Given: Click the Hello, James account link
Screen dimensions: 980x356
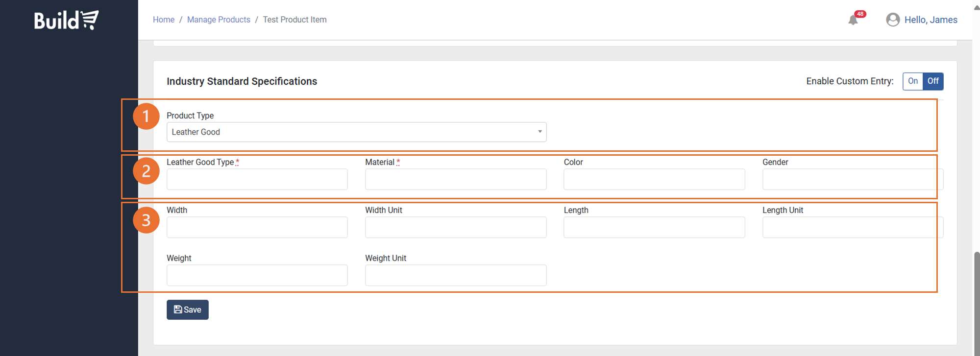Looking at the screenshot, I should pyautogui.click(x=931, y=20).
